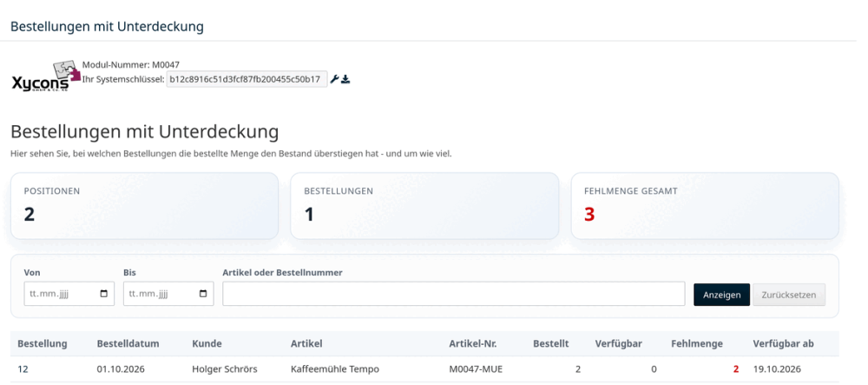Image resolution: width=868 pixels, height=385 pixels.
Task: Click the available-from date 19.10.2026
Action: 777,369
